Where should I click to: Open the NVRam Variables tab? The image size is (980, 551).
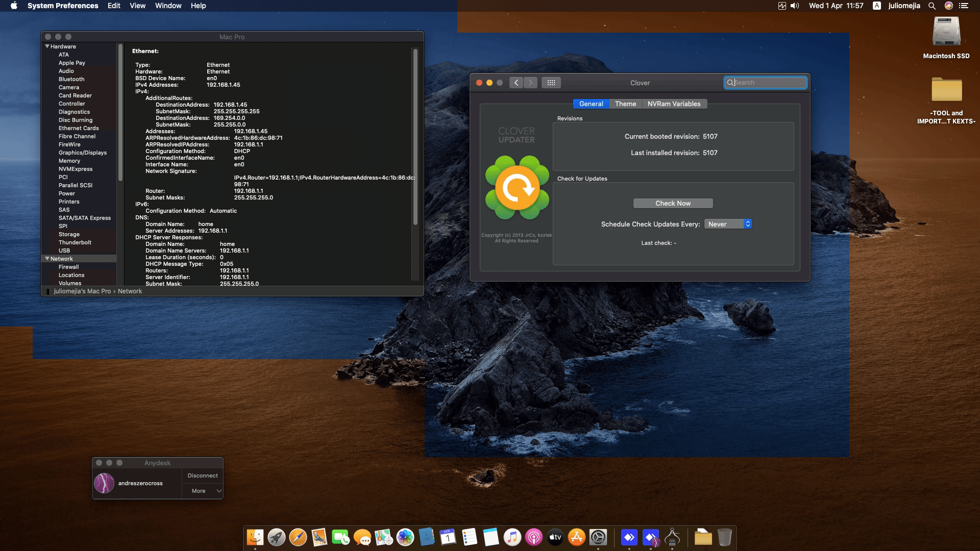tap(675, 104)
